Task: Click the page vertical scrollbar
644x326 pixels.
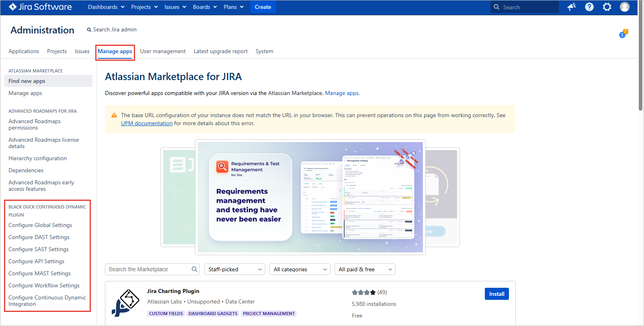Action: tap(641, 56)
